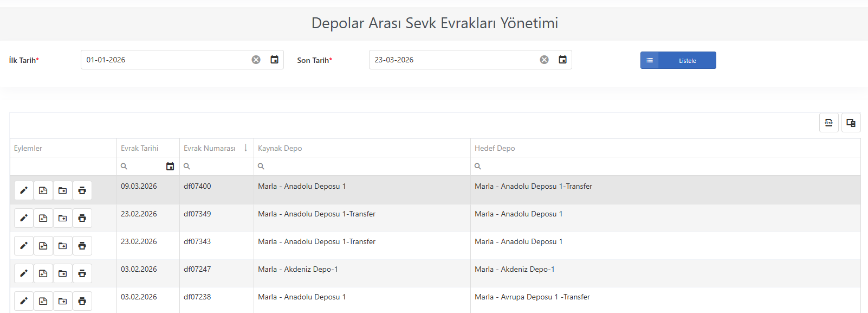Edit document df07349 with the pencil icon

pos(24,218)
